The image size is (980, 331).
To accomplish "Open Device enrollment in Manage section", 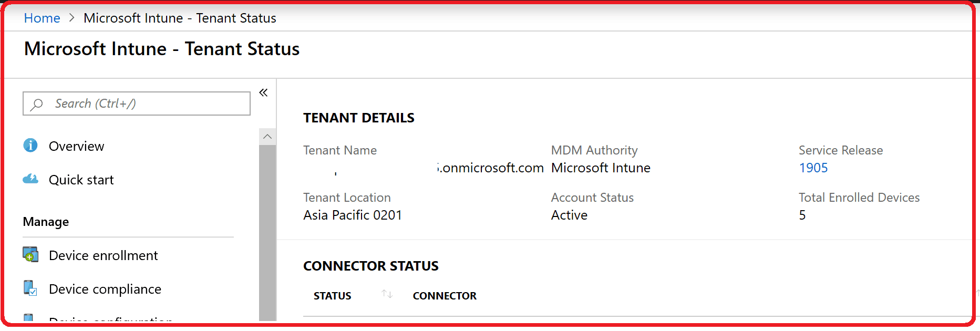I will click(103, 255).
